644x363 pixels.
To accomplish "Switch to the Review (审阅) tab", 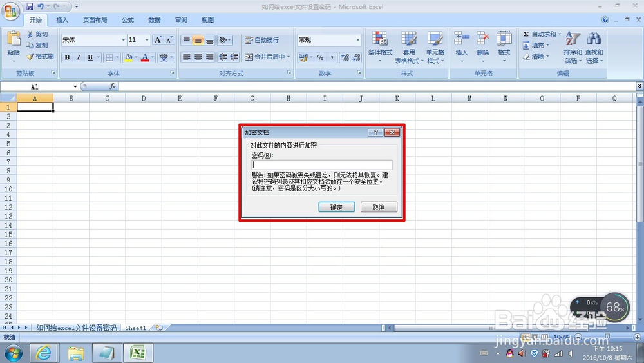I will [x=181, y=20].
